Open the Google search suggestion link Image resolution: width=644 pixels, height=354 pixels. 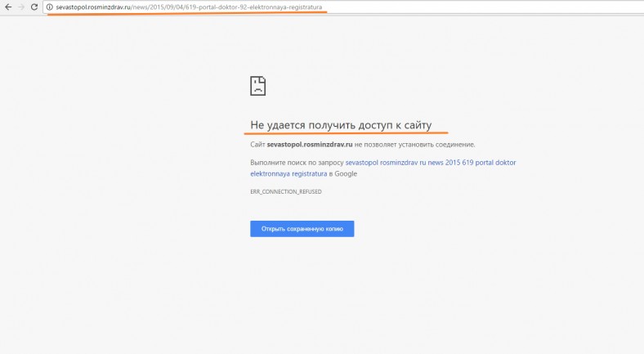point(382,168)
